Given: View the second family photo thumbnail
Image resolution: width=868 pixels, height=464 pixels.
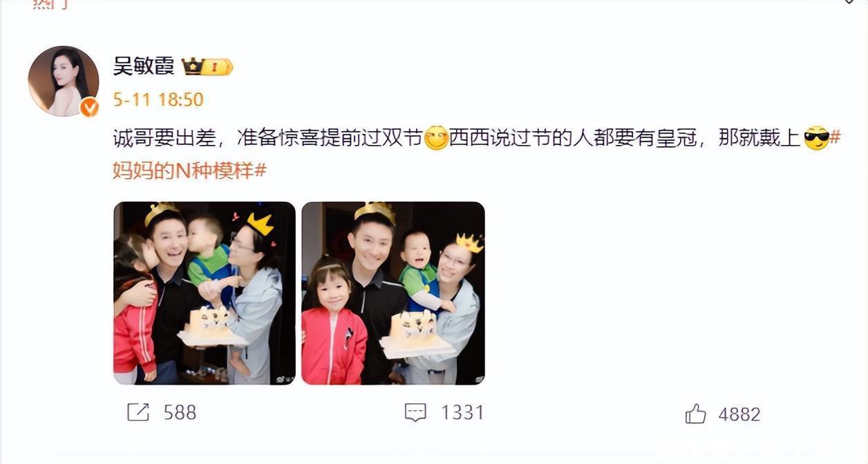Looking at the screenshot, I should coord(393,293).
